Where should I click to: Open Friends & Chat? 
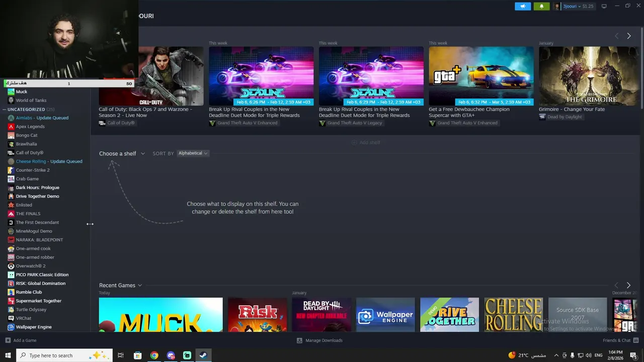click(x=621, y=340)
